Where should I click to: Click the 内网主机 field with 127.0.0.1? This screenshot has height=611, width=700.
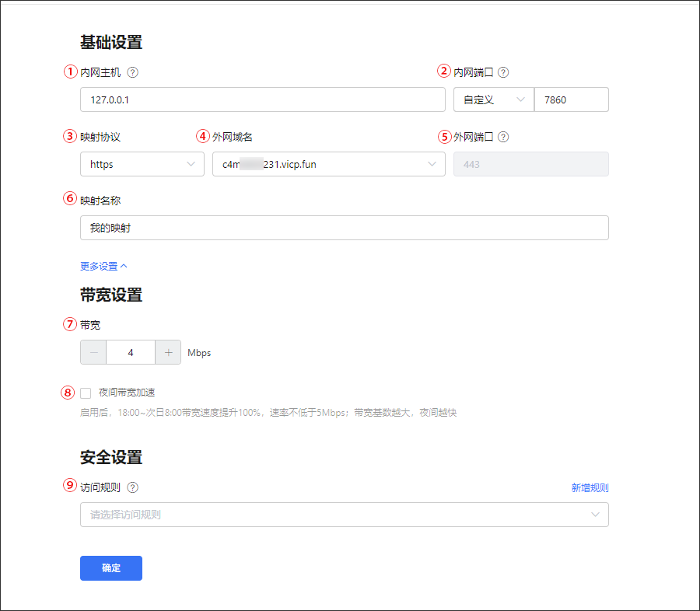point(262,100)
